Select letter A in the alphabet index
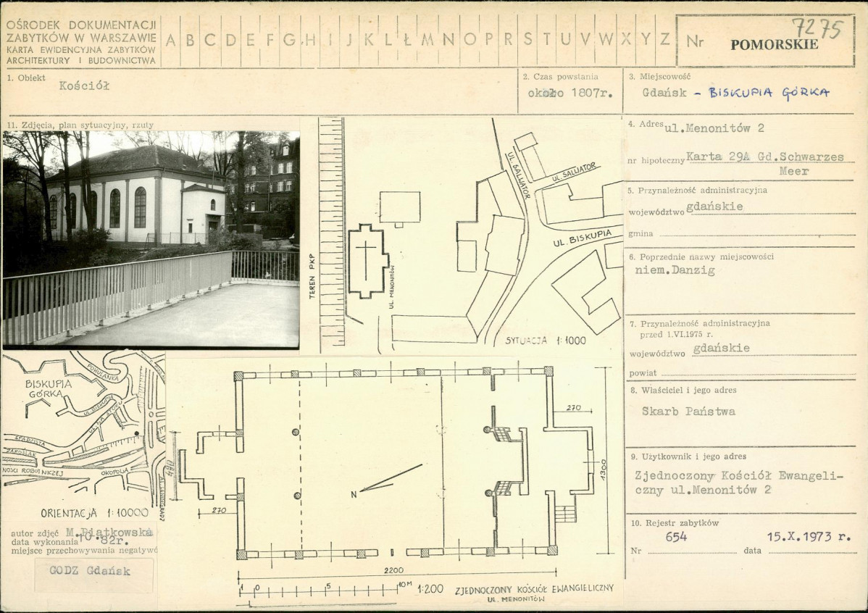Image resolution: width=868 pixels, height=613 pixels. (170, 40)
